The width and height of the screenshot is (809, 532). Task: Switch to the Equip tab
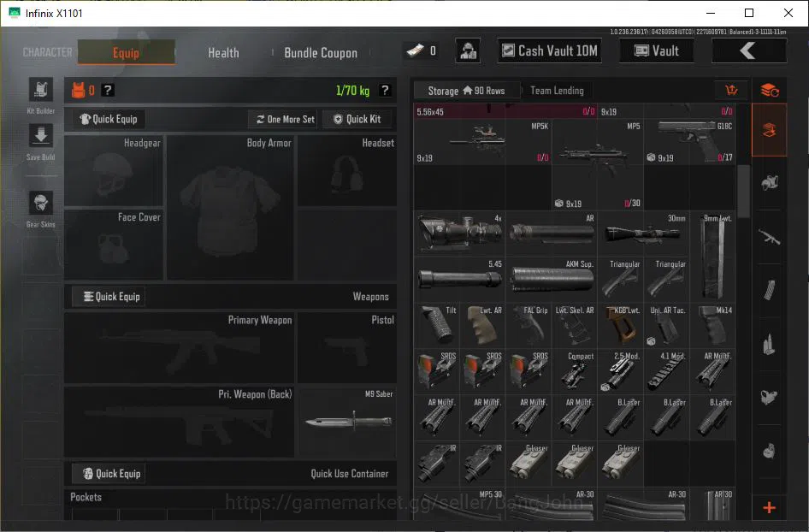pos(126,53)
